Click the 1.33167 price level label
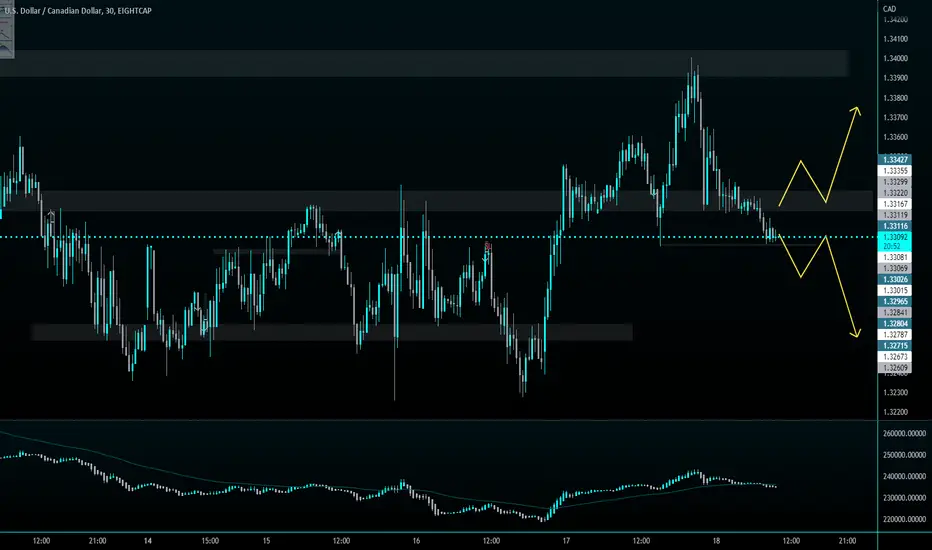Viewport: 932px width, 550px height. click(x=895, y=204)
